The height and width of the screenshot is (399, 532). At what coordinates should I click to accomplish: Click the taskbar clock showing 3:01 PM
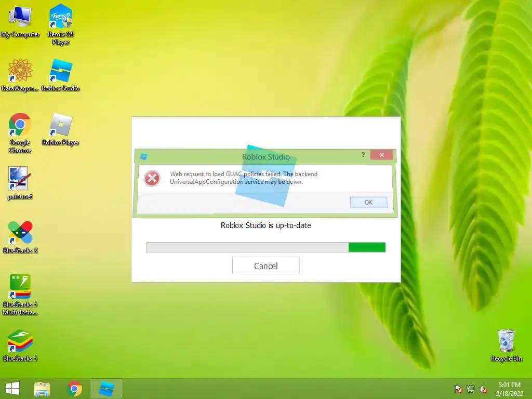click(509, 389)
